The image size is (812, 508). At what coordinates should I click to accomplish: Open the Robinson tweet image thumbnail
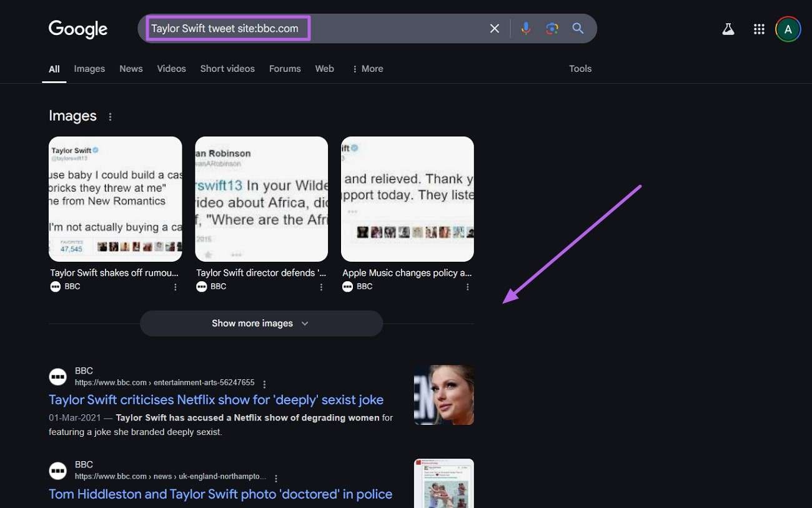(x=262, y=199)
